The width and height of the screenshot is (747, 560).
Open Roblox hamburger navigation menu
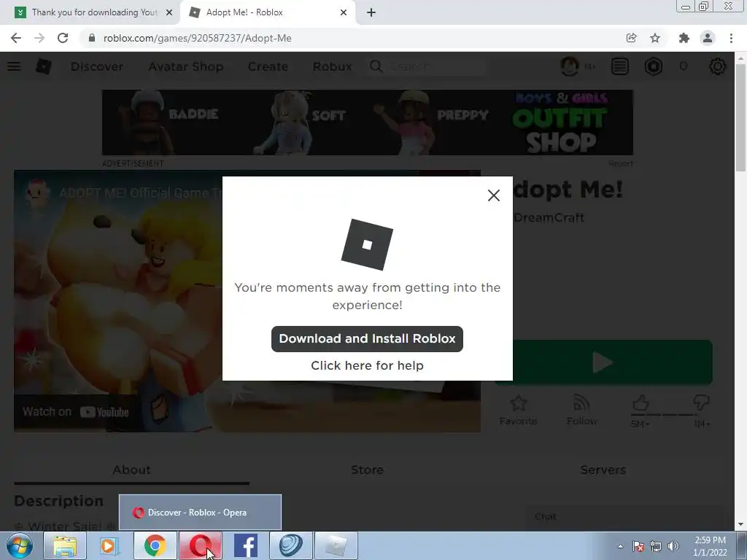tap(14, 66)
